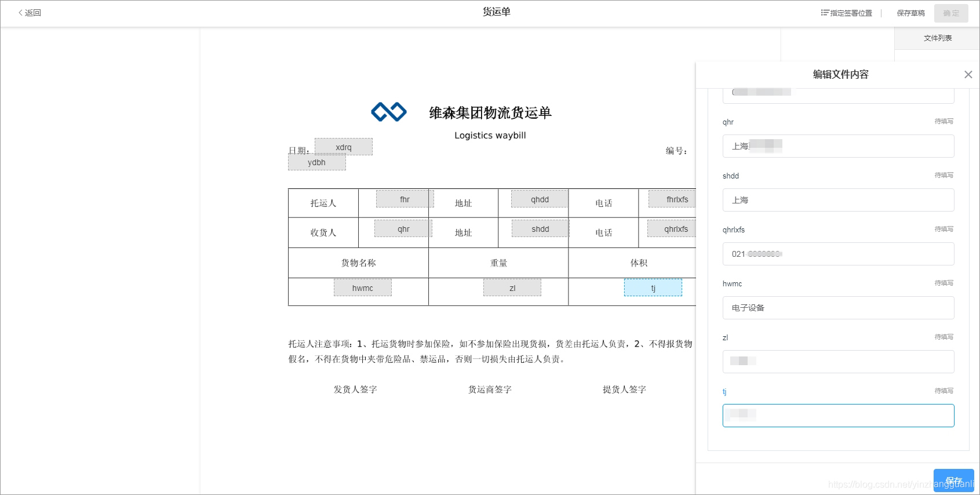Viewport: 980px width, 495px height.
Task: Select the fhr field box in table
Action: 405,199
